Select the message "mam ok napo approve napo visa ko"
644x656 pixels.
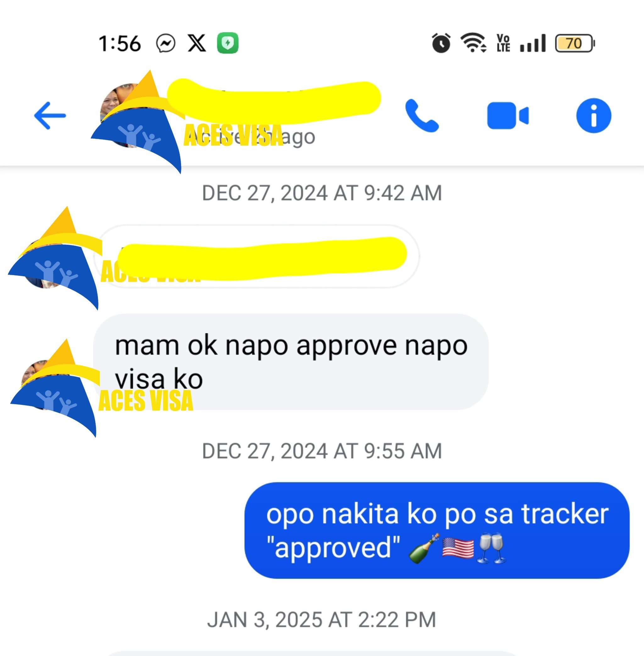pyautogui.click(x=291, y=362)
